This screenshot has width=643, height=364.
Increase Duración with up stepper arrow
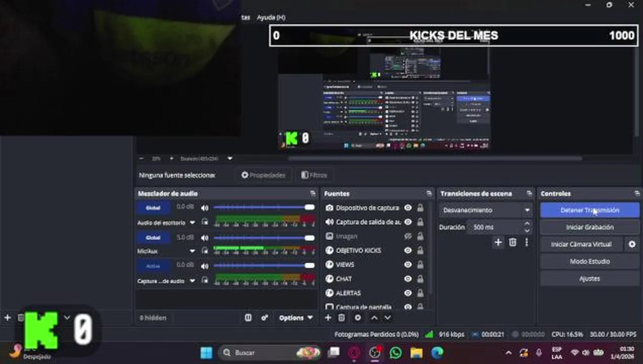point(527,223)
